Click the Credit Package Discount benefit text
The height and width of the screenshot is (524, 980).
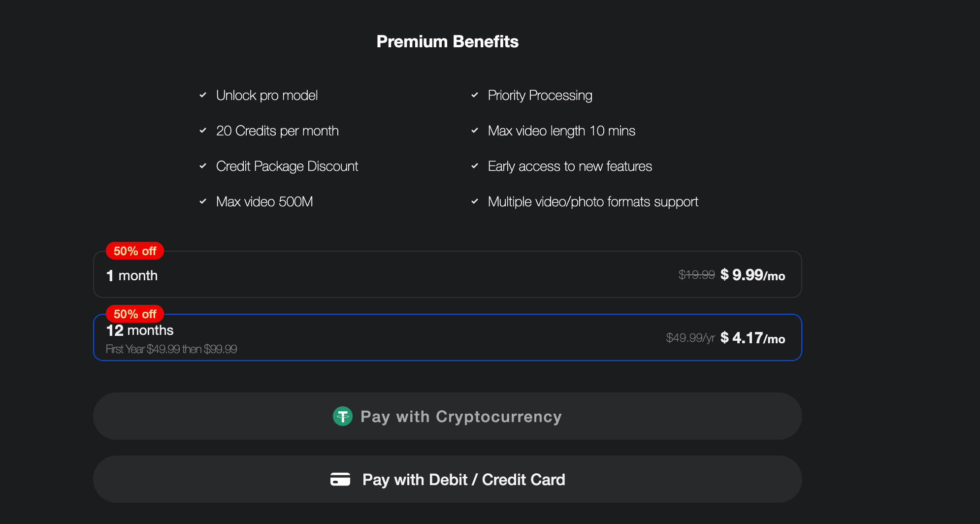pyautogui.click(x=287, y=166)
